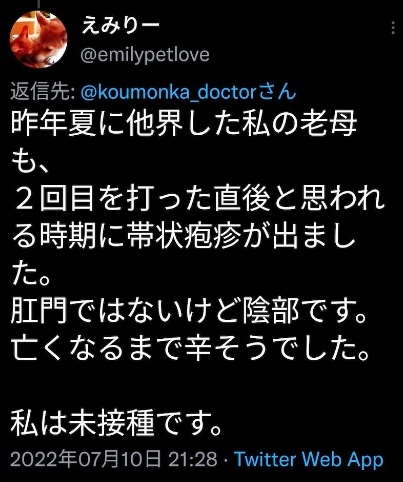Click the sentence 亡くなるまで辛そうでした

[x=191, y=349]
